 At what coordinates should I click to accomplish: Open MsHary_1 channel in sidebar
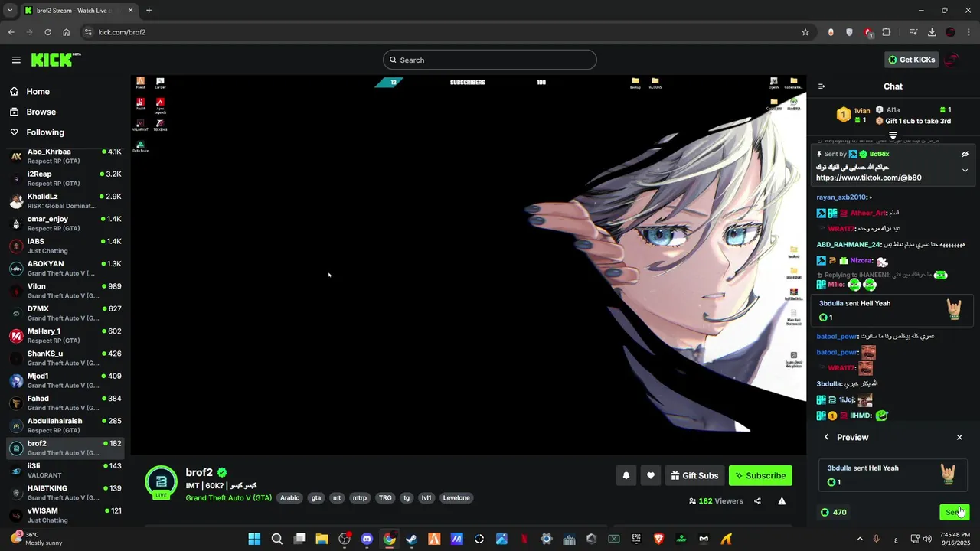pyautogui.click(x=65, y=335)
